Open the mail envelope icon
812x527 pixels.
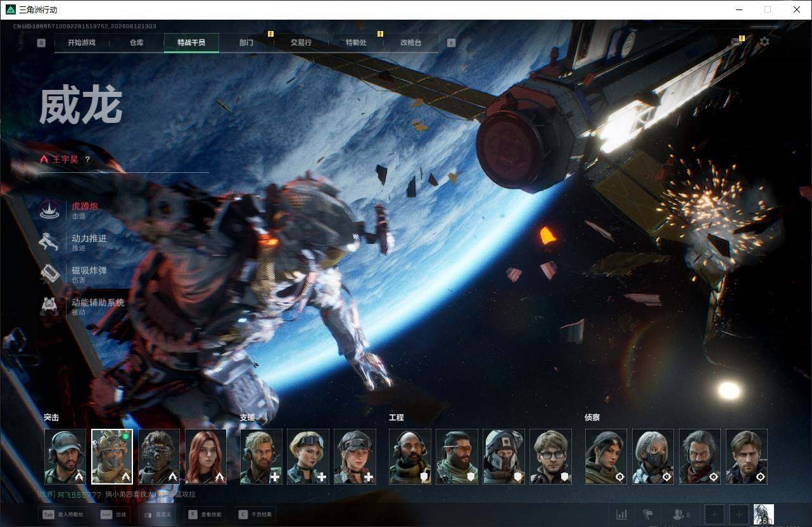tap(737, 42)
